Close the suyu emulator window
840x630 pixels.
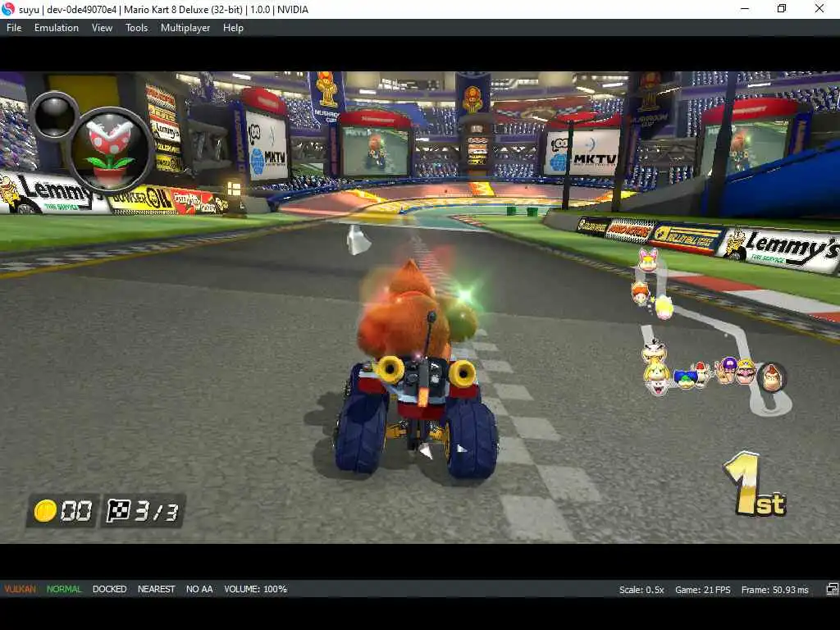click(819, 8)
